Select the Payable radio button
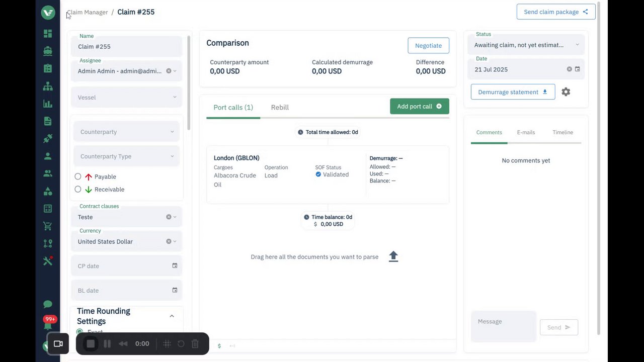 pyautogui.click(x=78, y=176)
